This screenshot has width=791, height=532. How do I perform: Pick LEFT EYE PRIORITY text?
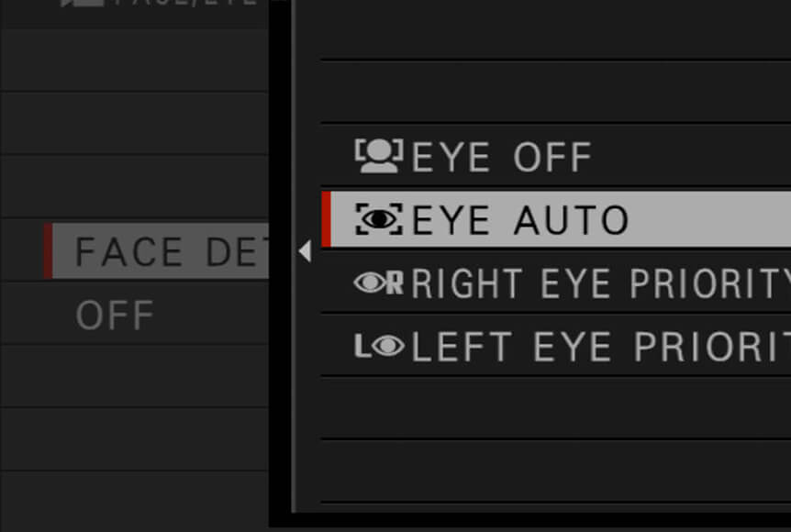click(x=601, y=347)
